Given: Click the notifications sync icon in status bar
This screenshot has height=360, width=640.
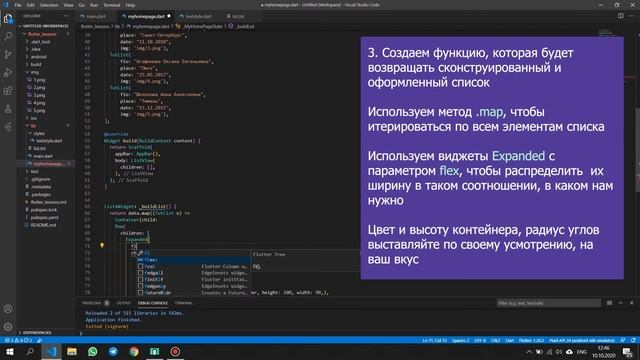Looking at the screenshot, I should point(633,340).
